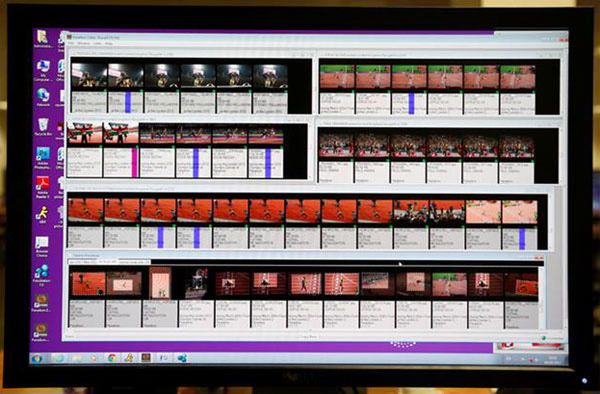Open the blue molecule spheres desktop icon
Viewport: 600px width, 394px height.
pyautogui.click(x=41, y=271)
